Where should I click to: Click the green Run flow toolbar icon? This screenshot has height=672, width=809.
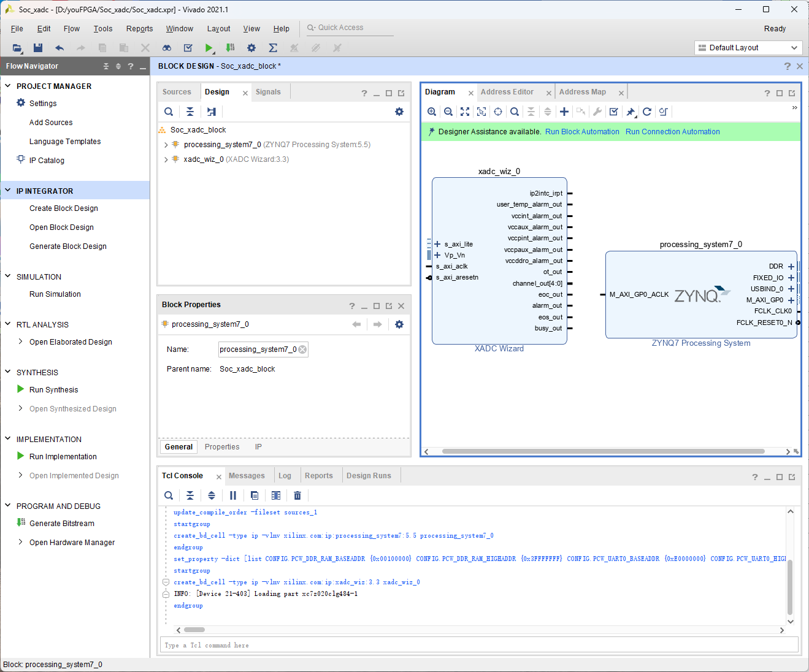click(209, 48)
